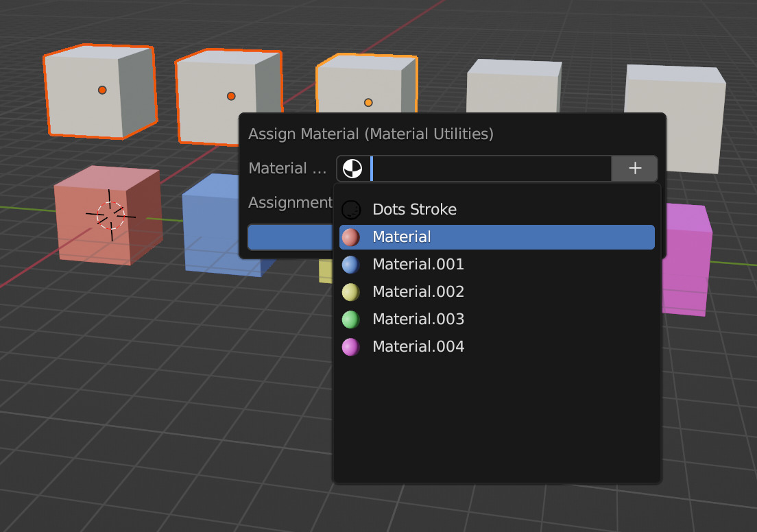Pick Material.003 from the dropdown list
This screenshot has height=532, width=757.
[418, 319]
